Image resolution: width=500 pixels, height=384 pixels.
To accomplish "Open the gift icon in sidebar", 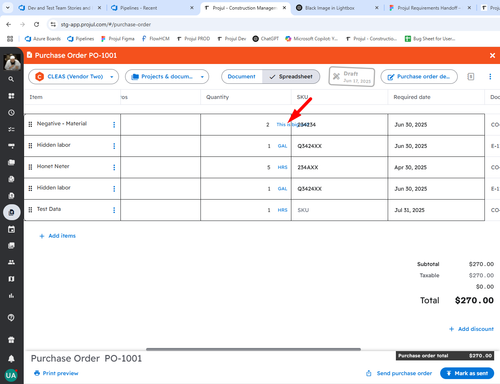I will pyautogui.click(x=11, y=340).
